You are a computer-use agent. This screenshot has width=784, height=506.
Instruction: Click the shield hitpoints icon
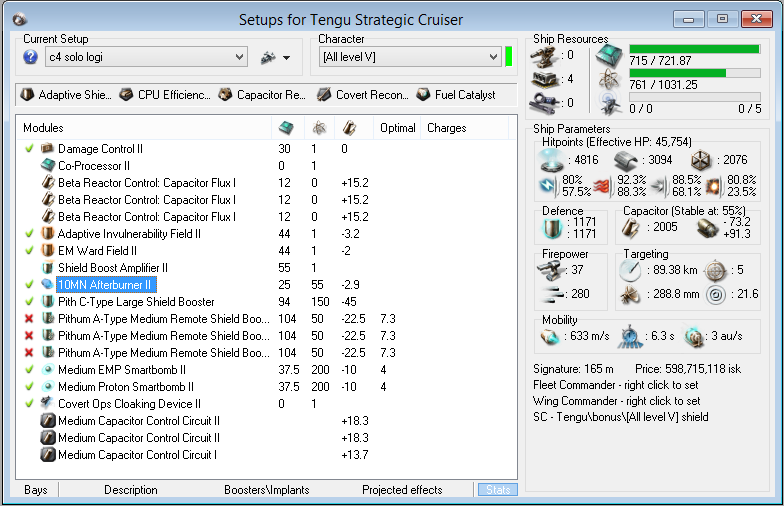[x=551, y=160]
